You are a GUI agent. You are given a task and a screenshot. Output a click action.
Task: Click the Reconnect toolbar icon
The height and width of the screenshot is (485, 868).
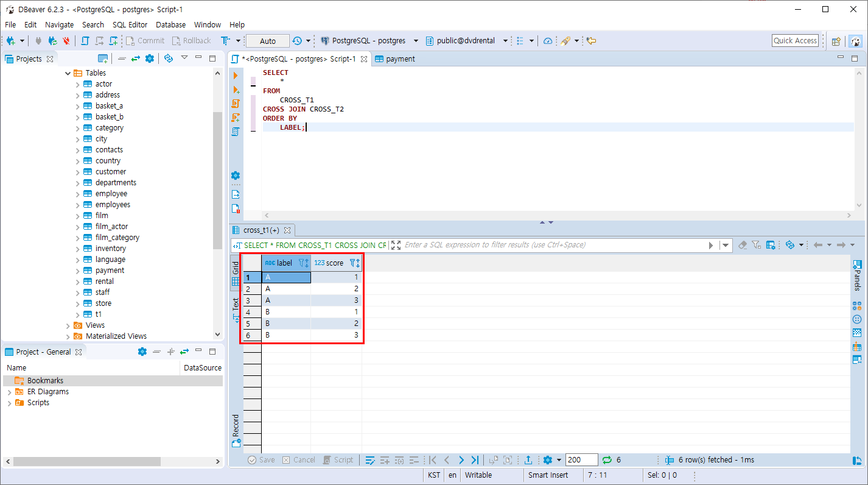(x=52, y=41)
